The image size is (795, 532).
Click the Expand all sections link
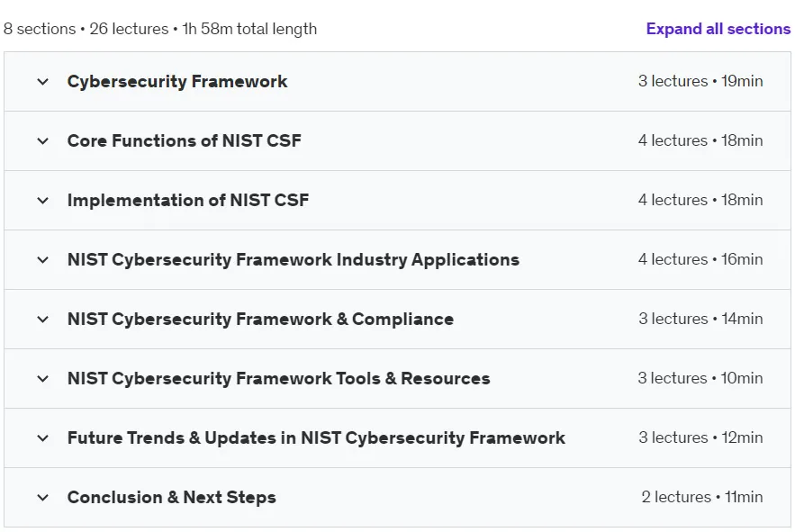(718, 29)
